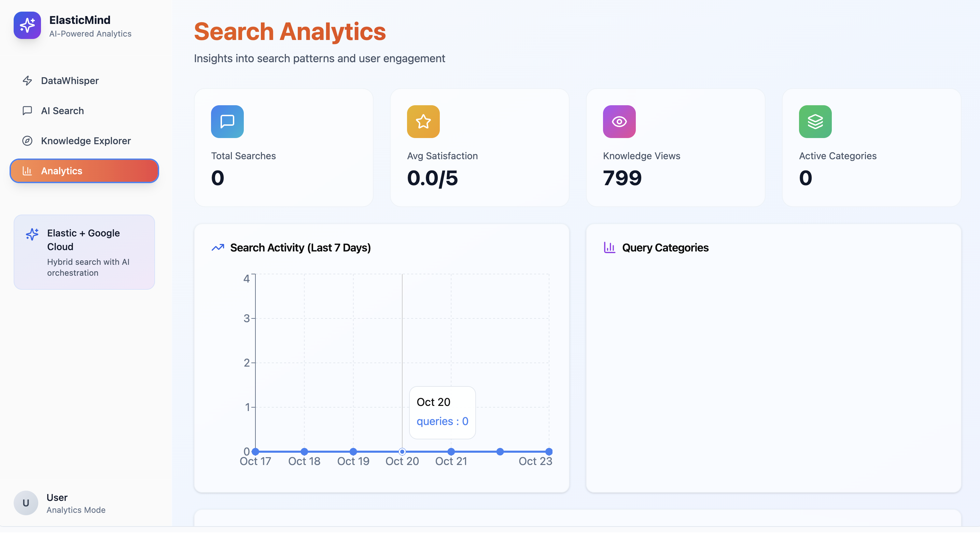Screen dimensions: 980x533
Task: Click the Total Searches chat bubble icon
Action: point(227,121)
